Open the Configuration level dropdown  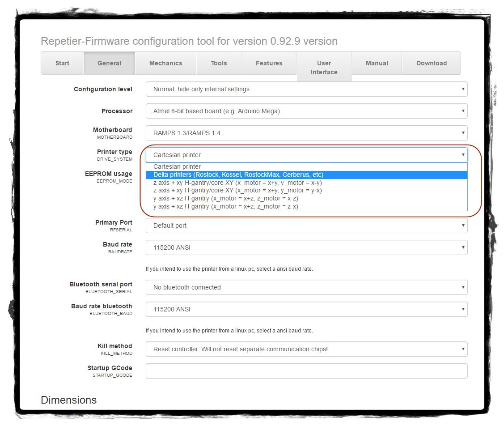click(307, 89)
